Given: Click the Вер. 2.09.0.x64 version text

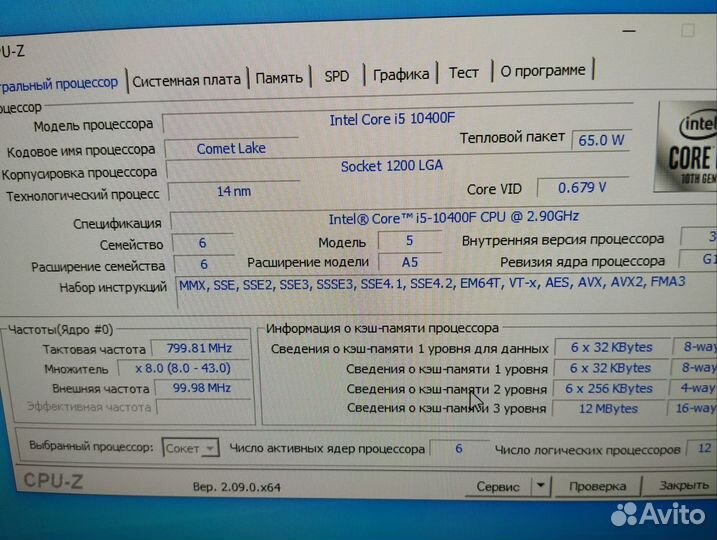Looking at the screenshot, I should point(236,487).
